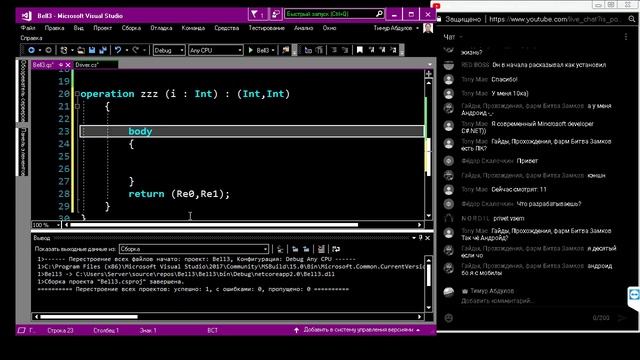Collapse the operation zzz code block
The width and height of the screenshot is (640, 360).
point(77,94)
